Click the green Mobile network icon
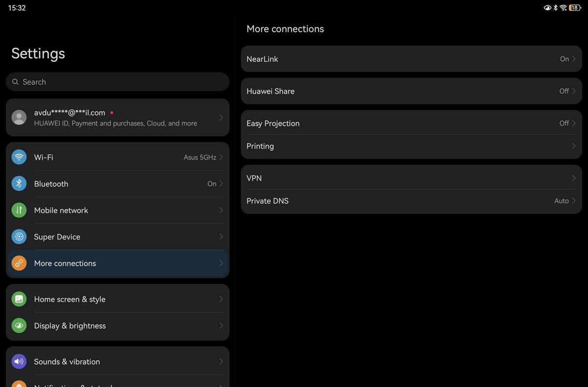The image size is (588, 387). point(19,210)
